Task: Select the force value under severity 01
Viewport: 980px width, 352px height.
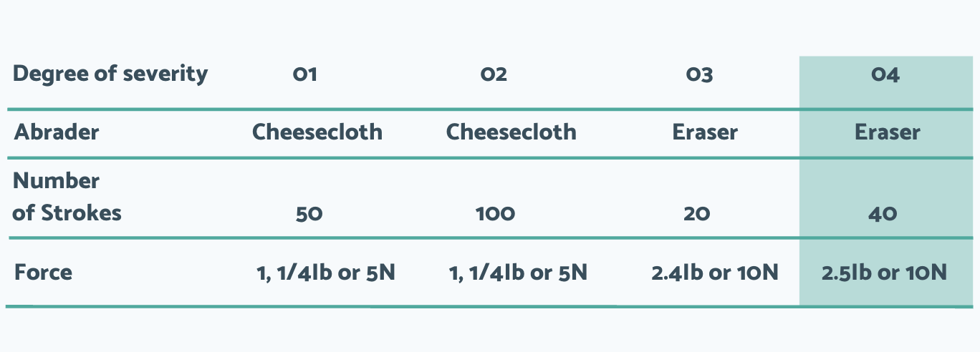Action: point(325,273)
